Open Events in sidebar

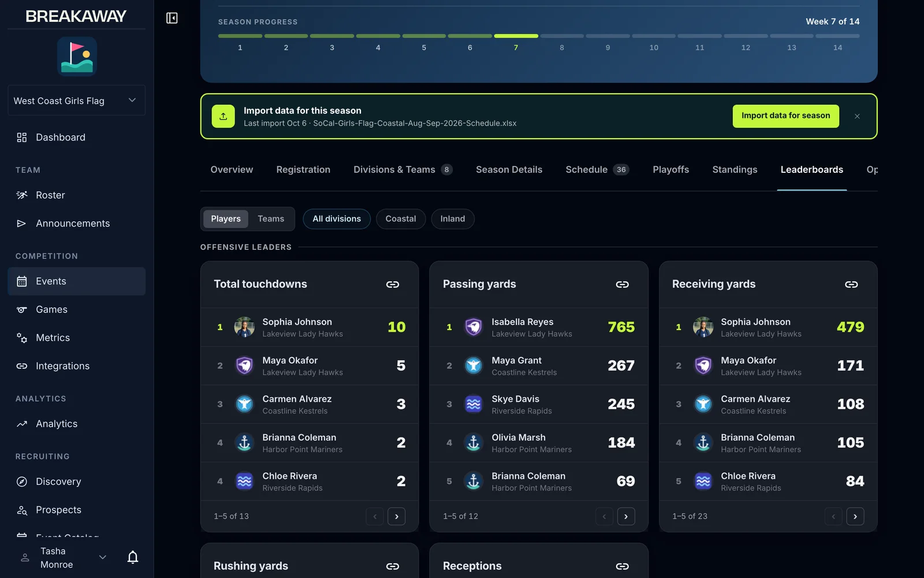tap(77, 281)
